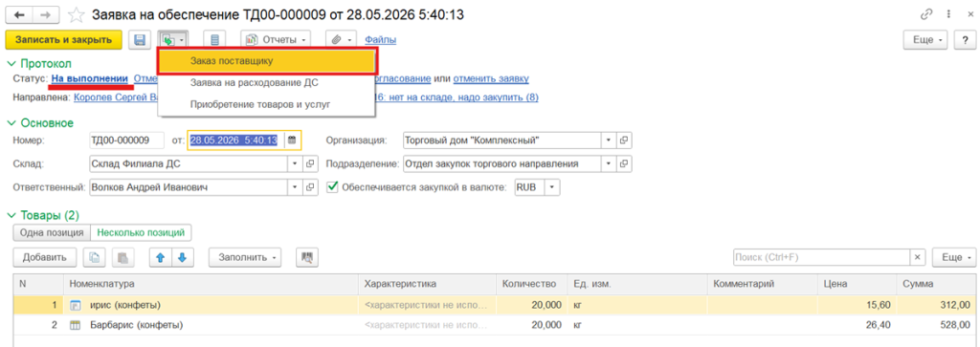980x347 pixels.
Task: Switch to Одна позиция tab
Action: pyautogui.click(x=52, y=233)
